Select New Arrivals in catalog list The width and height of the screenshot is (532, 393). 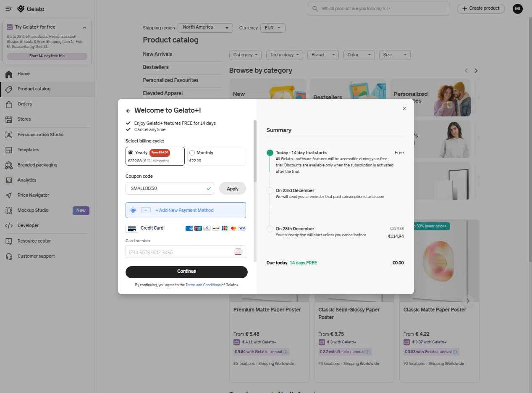coord(157,54)
